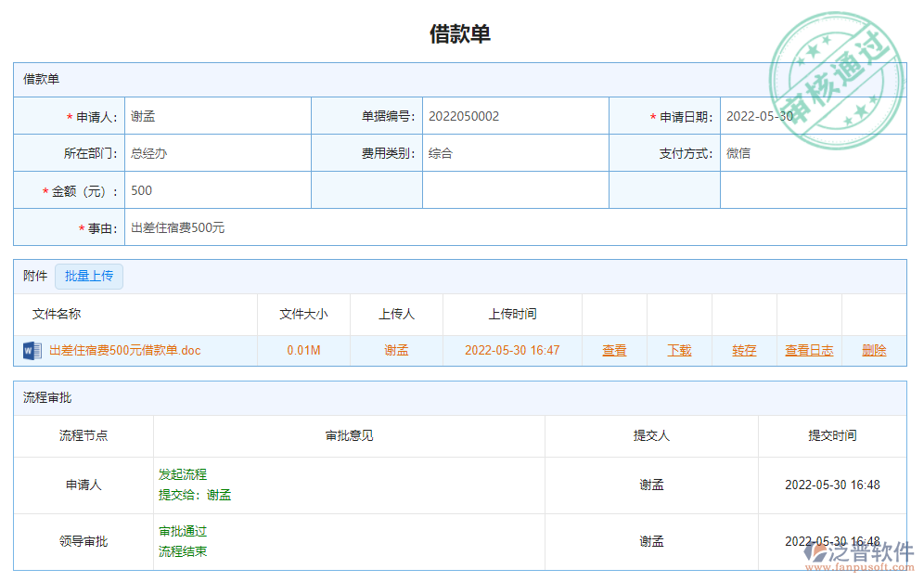Image resolution: width=924 pixels, height=582 pixels.
Task: Select the 申请人 field showing 谢孟
Action: tap(217, 117)
